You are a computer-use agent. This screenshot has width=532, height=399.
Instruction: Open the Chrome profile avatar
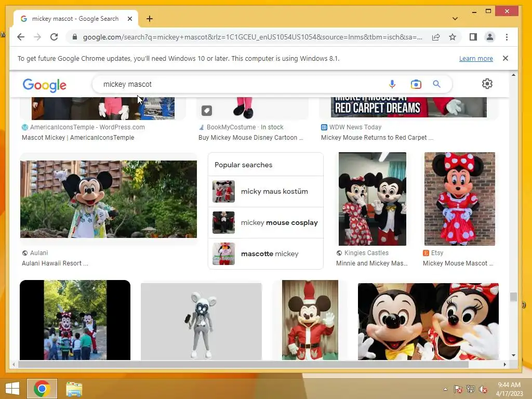(x=489, y=37)
